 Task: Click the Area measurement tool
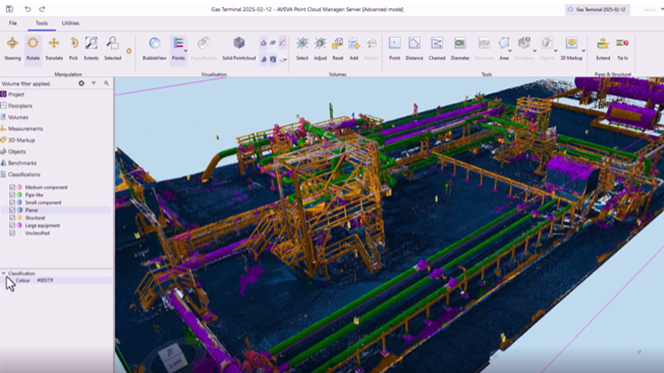[x=504, y=48]
